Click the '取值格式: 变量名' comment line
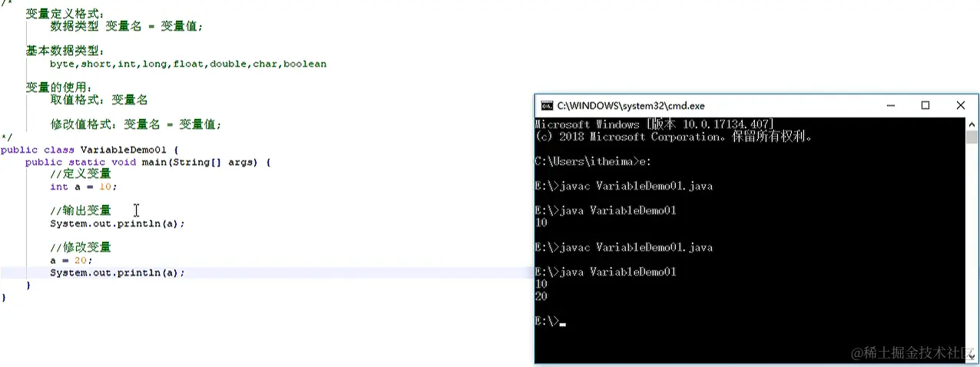Screen dimensions: 980x367 99,100
